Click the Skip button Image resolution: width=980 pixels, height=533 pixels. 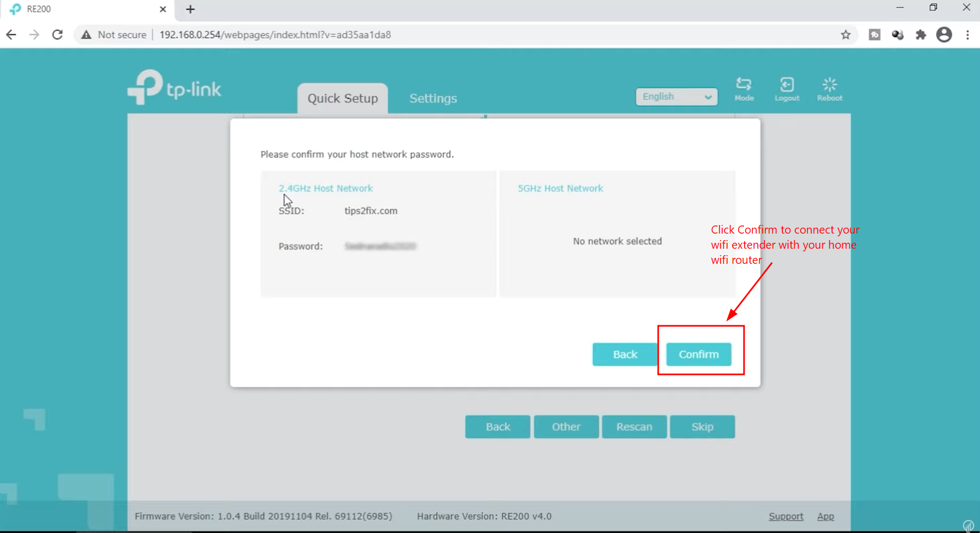click(x=702, y=427)
